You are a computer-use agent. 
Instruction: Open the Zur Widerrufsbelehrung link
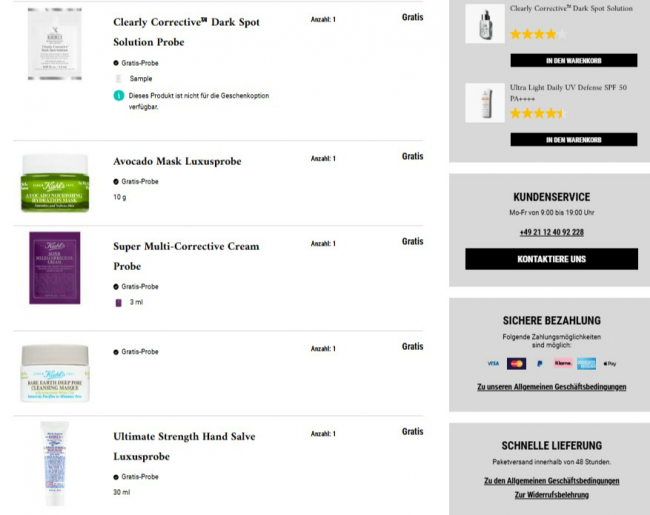point(551,495)
